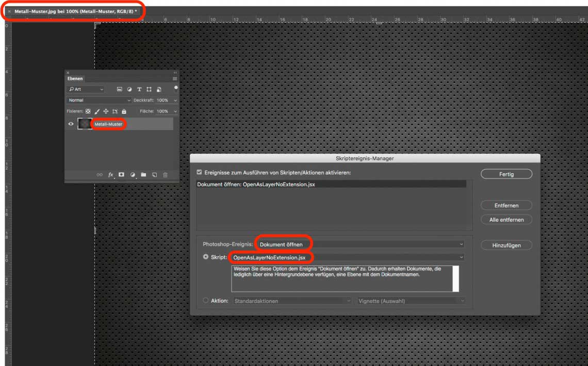
Task: Open the Fläche fill slider arrow
Action: point(175,111)
